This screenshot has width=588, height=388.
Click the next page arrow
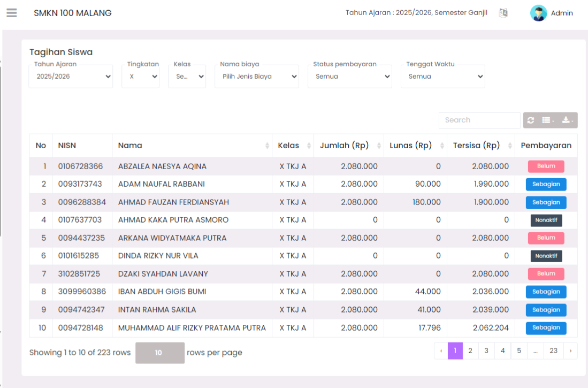[571, 351]
